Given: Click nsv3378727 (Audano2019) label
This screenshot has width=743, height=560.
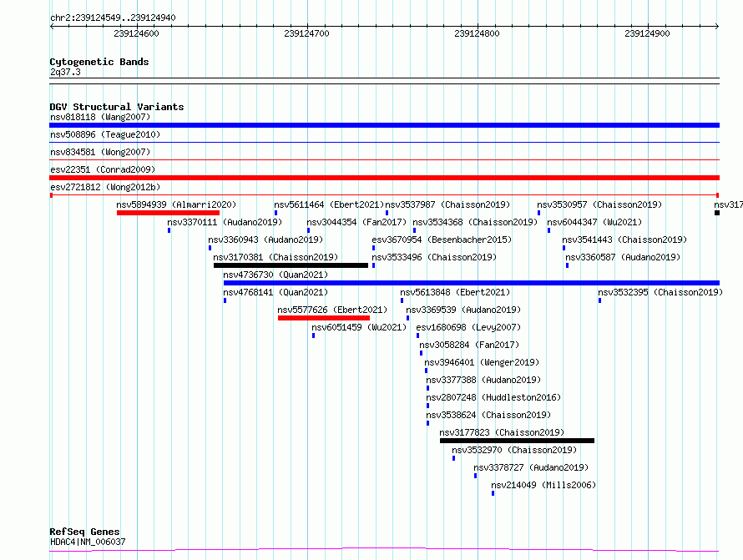Looking at the screenshot, I should click(x=531, y=467).
